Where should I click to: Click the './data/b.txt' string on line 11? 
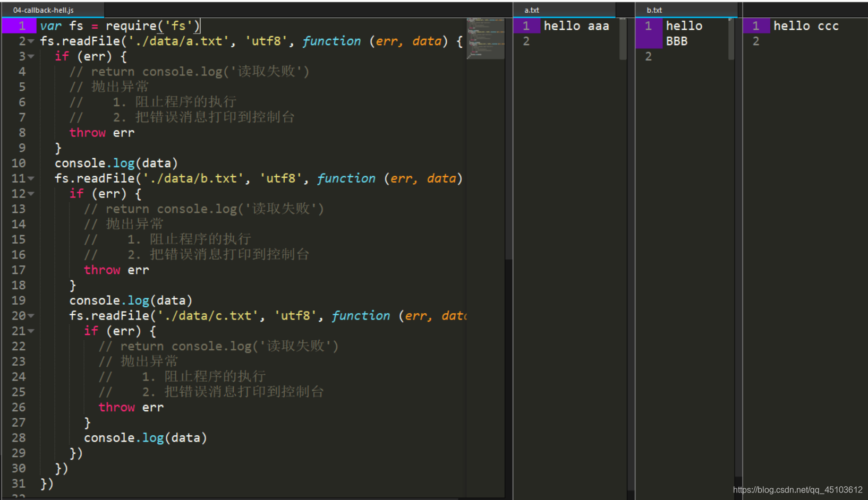click(193, 178)
